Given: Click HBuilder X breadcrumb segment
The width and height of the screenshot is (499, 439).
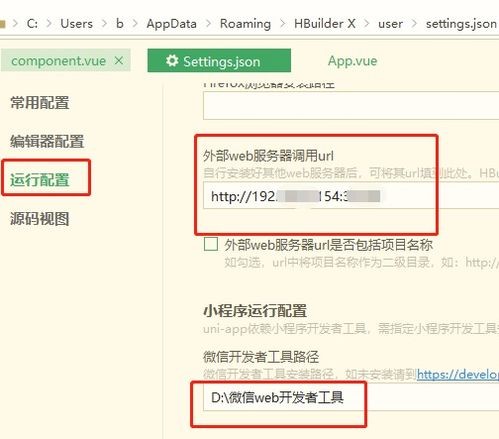Looking at the screenshot, I should click(x=325, y=24).
